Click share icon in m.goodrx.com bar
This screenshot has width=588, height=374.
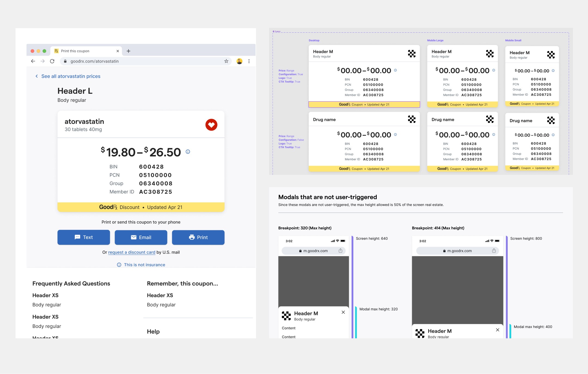[x=340, y=251]
